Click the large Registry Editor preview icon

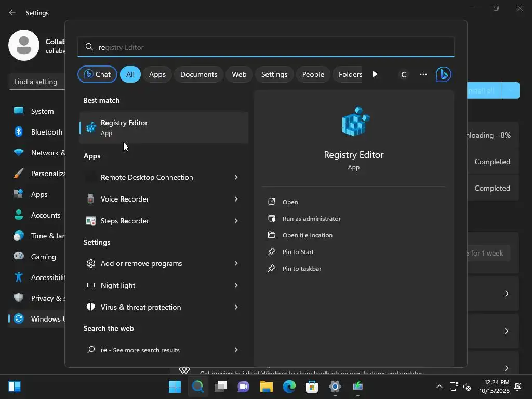355,121
